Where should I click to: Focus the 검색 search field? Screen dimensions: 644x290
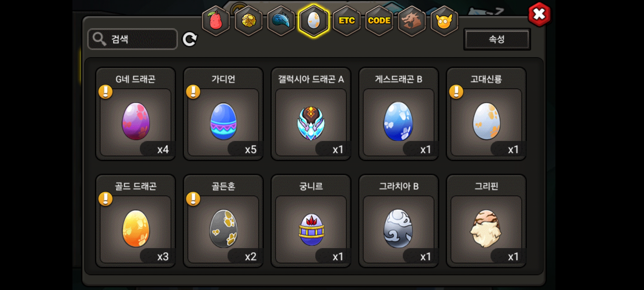[x=133, y=39]
